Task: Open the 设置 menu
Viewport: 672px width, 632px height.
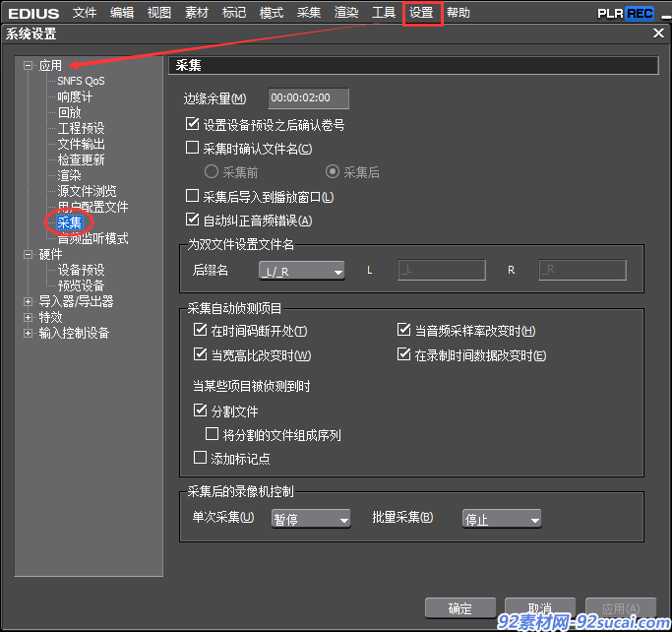Action: (x=421, y=13)
